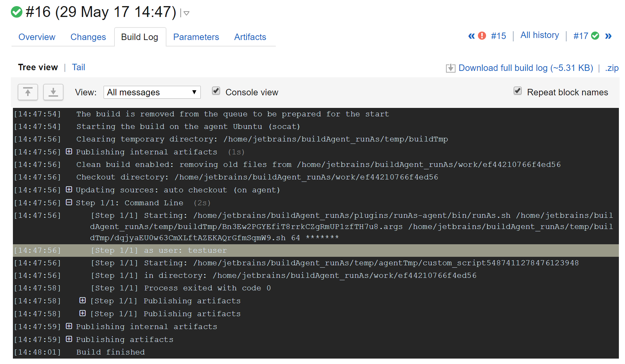Open build actions dropdown arrow beside title

186,14
